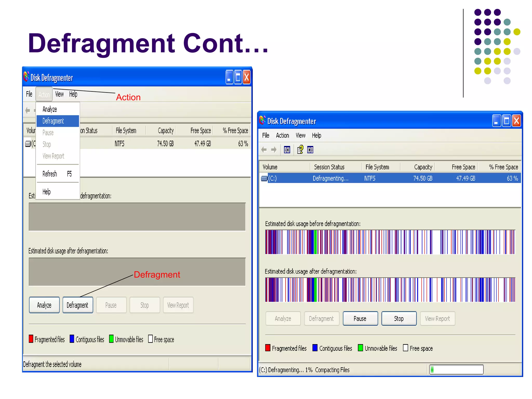Viewport: 532px width, 399px height.
Task: Maximize the left Disk Defragmenter window
Action: (238, 77)
